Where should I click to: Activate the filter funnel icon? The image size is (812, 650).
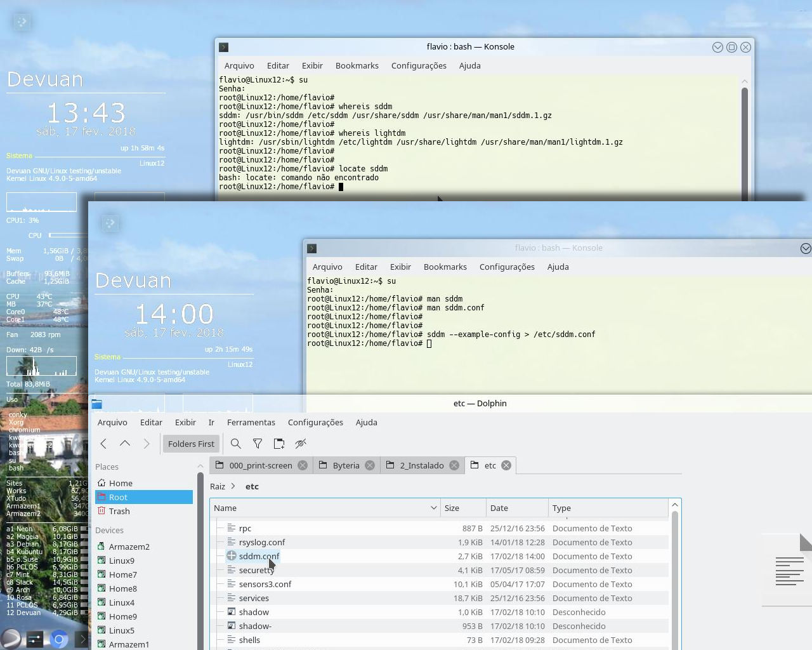point(258,444)
